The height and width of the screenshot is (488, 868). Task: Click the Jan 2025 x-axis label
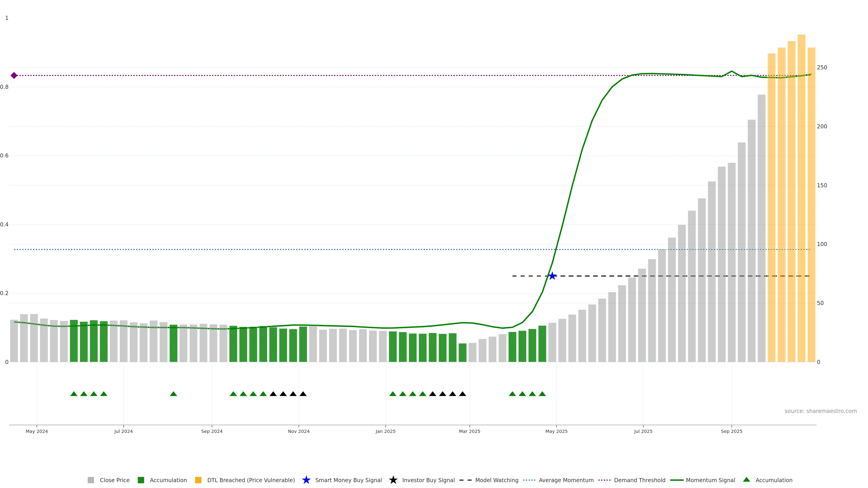tap(385, 431)
